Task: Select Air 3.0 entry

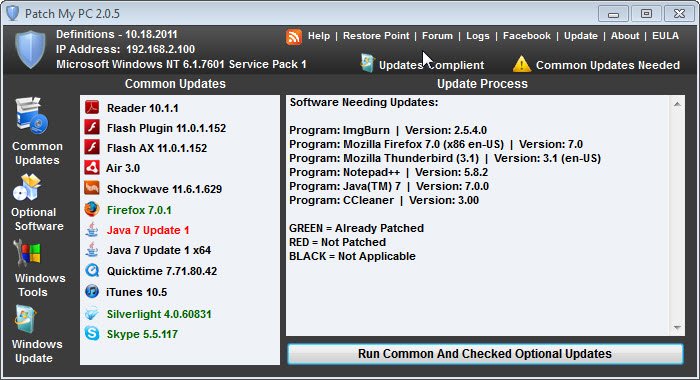Action: tap(123, 168)
